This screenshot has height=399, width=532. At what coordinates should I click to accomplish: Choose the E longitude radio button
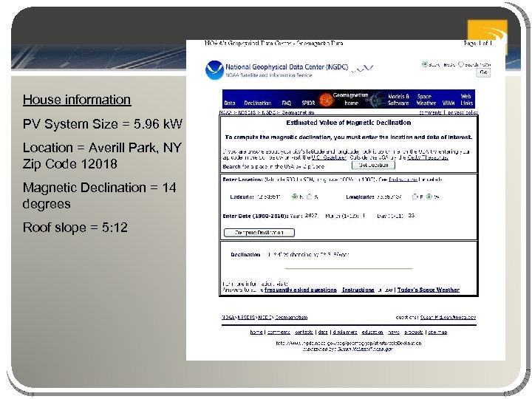pyautogui.click(x=415, y=197)
